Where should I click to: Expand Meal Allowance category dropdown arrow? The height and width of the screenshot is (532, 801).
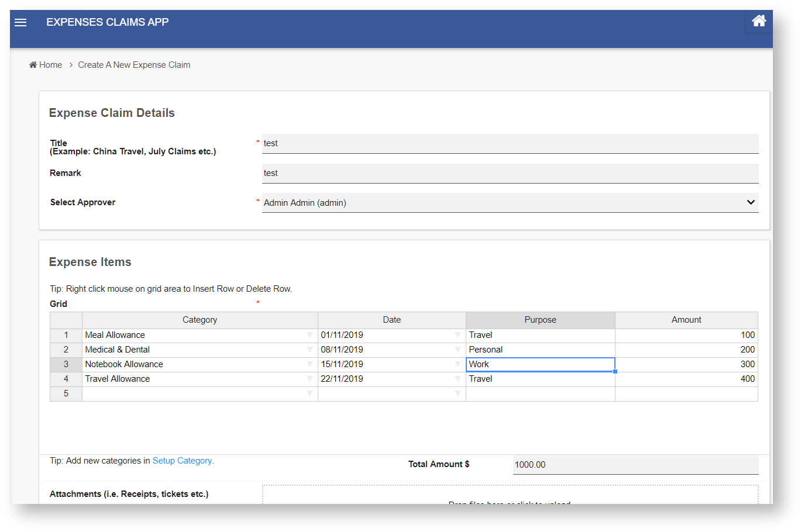(310, 335)
